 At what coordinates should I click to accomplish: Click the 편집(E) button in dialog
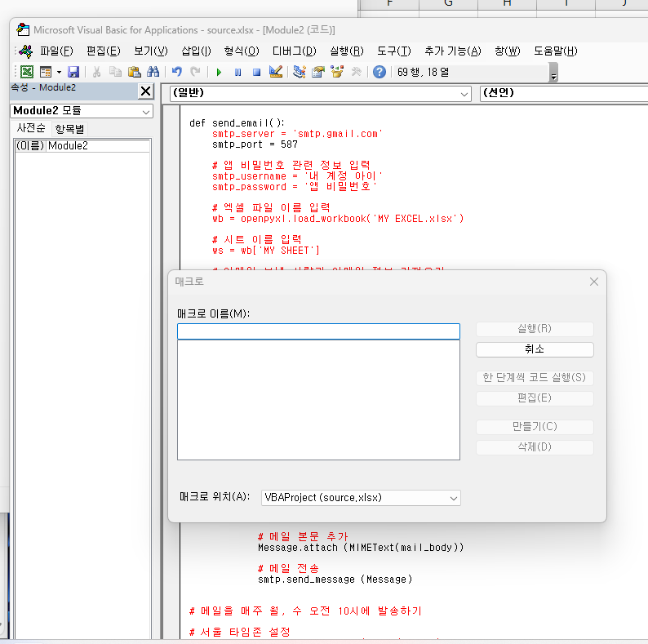click(535, 398)
